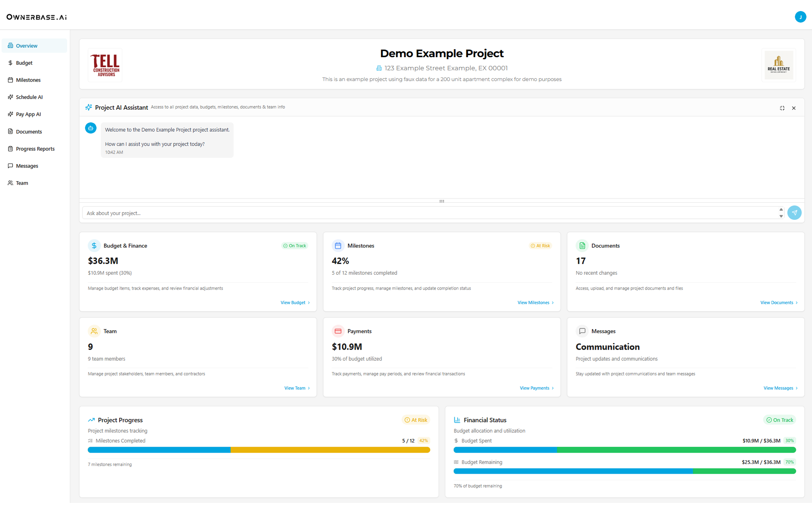Open Schedule AI from the sidebar
The image size is (812, 508).
click(x=29, y=97)
